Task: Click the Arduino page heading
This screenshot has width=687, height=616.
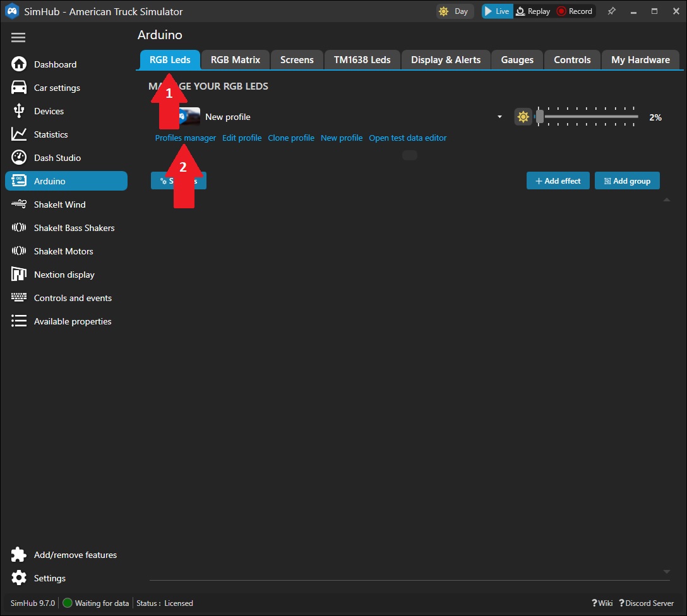Action: [160, 35]
